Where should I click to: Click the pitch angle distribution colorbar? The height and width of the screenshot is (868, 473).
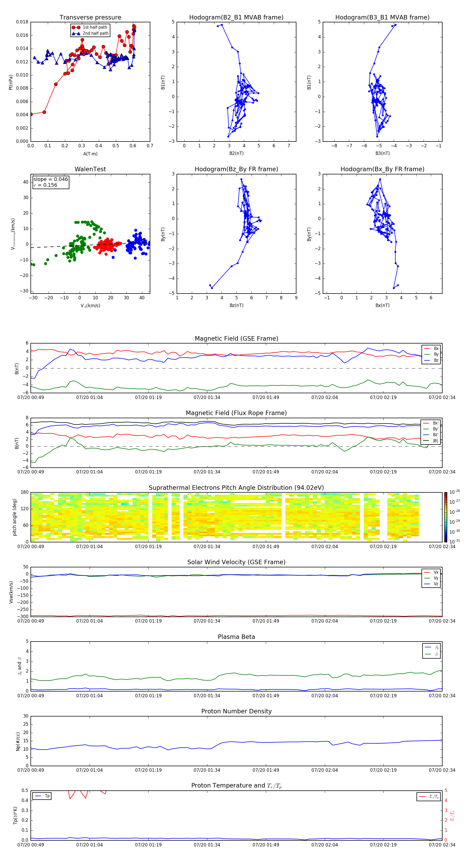coord(446,517)
